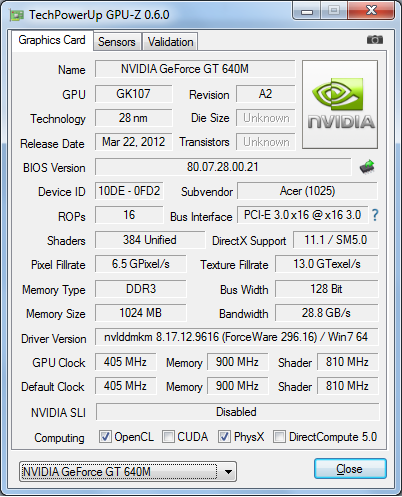Switch to the Validation tab
The width and height of the screenshot is (402, 497).
[170, 42]
